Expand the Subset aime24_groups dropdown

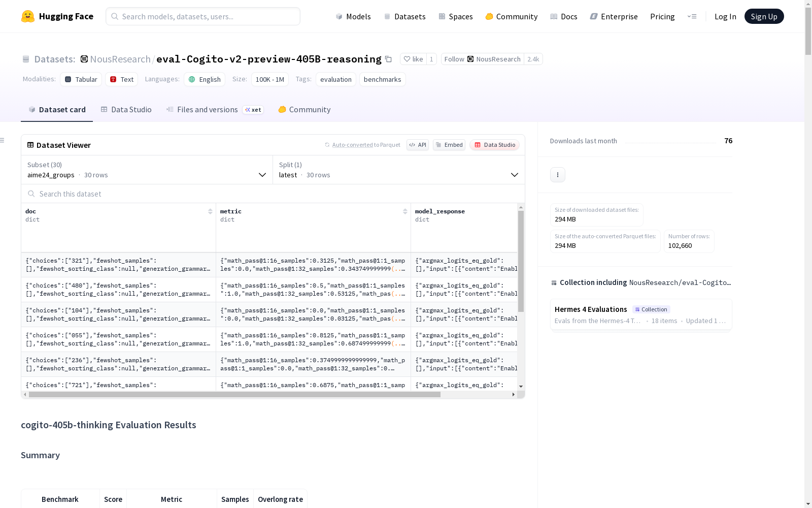pos(147,170)
